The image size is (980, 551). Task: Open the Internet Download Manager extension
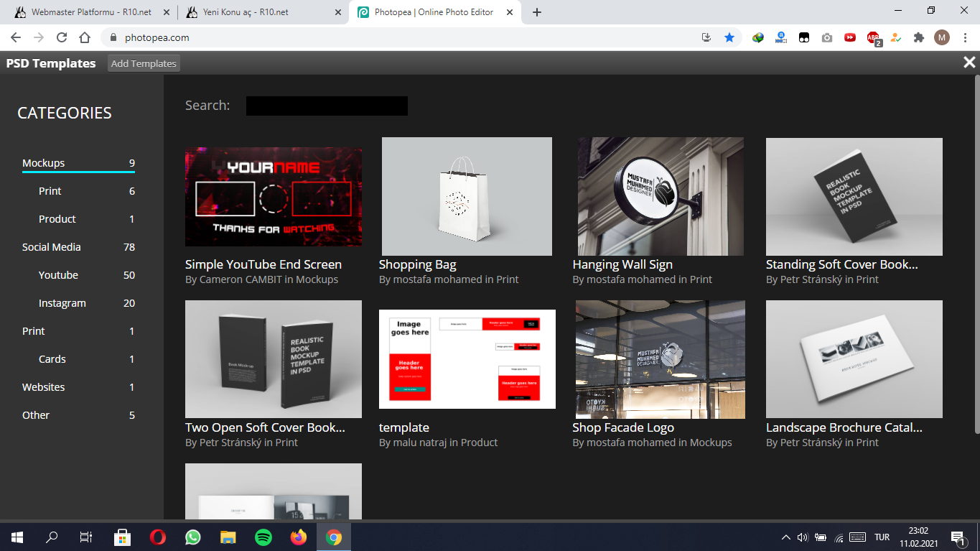click(758, 37)
